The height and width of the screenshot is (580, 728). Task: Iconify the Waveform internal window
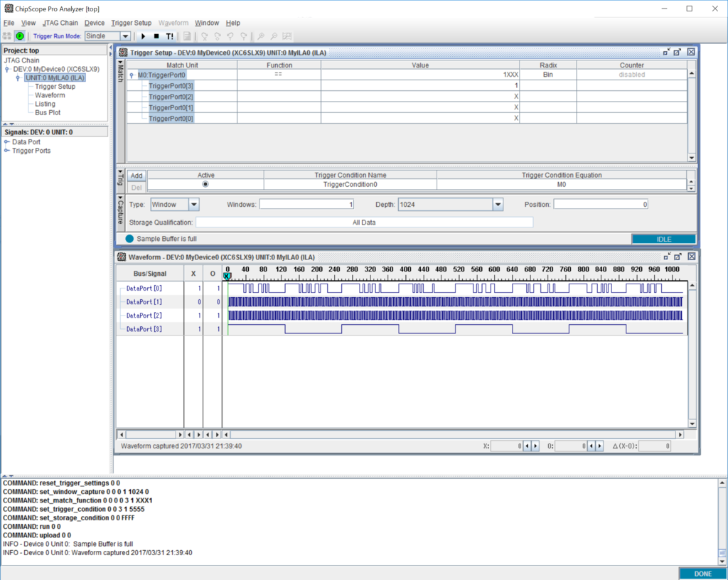click(667, 256)
